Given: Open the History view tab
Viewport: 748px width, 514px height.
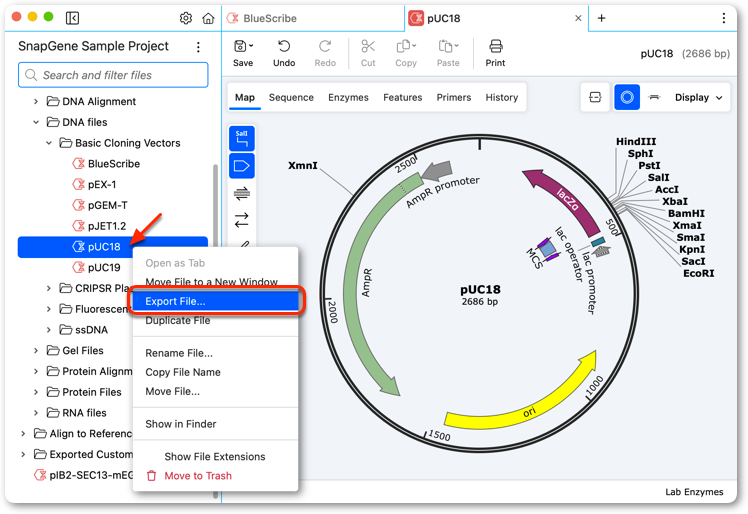Looking at the screenshot, I should [x=501, y=97].
